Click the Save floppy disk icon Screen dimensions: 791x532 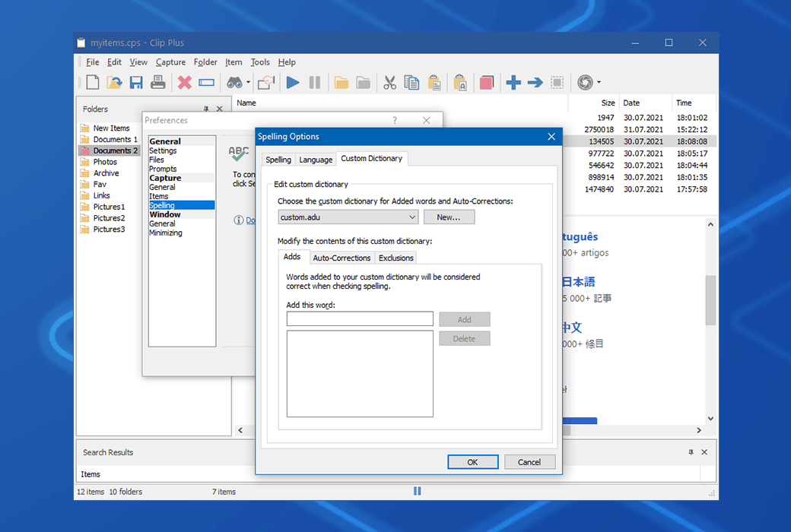pos(136,82)
